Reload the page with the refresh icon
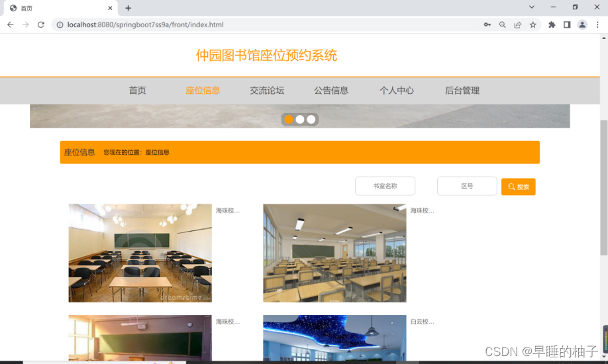 (x=40, y=24)
